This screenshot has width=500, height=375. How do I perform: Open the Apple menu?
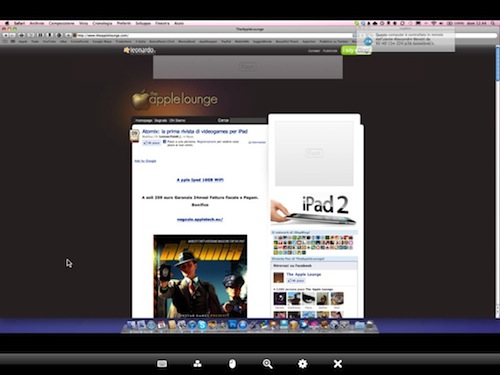tap(7, 23)
